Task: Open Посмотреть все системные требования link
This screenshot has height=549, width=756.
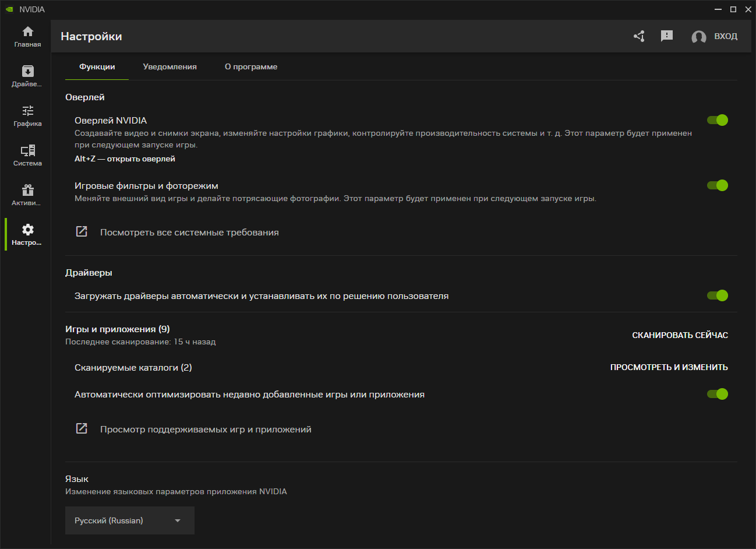Action: click(189, 232)
